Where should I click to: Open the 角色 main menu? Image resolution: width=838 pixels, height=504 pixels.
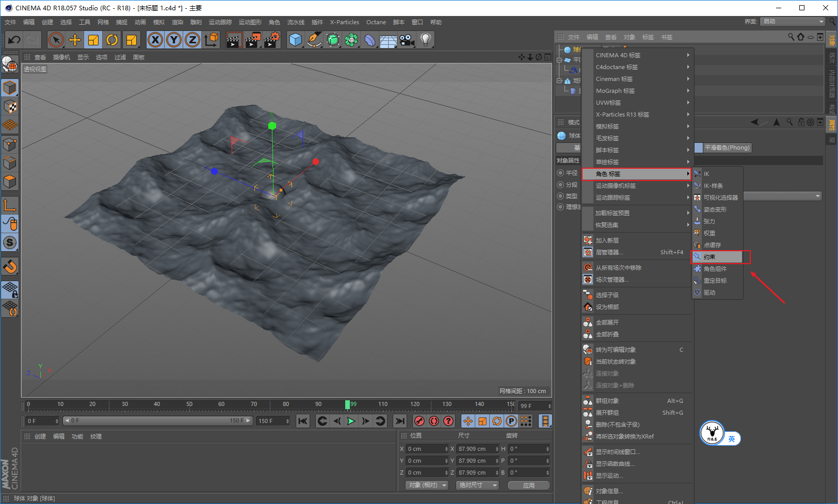275,22
